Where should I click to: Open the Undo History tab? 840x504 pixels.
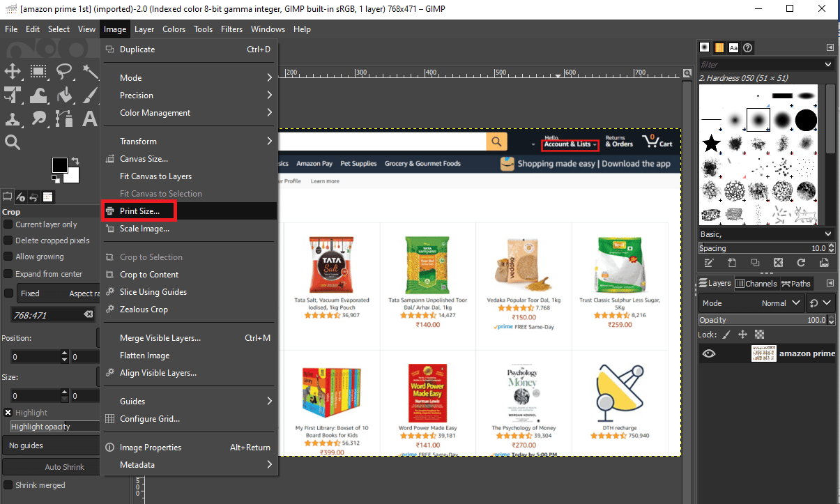(x=34, y=197)
